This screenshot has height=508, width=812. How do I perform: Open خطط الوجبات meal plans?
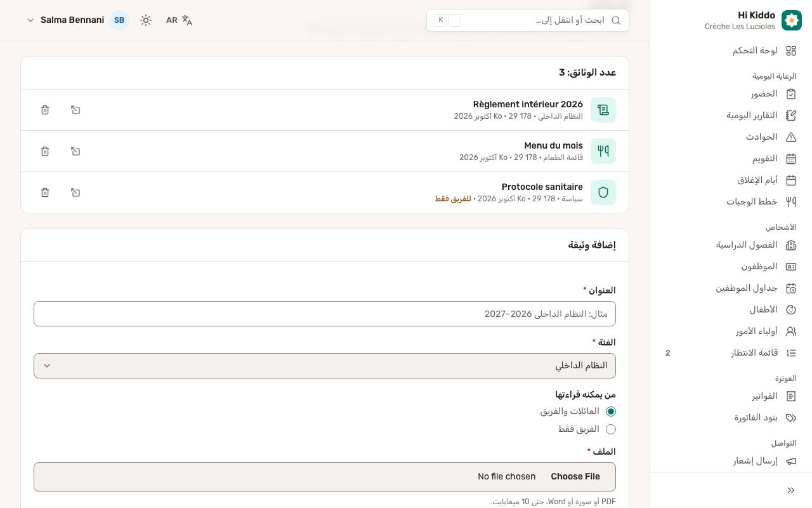click(731, 202)
